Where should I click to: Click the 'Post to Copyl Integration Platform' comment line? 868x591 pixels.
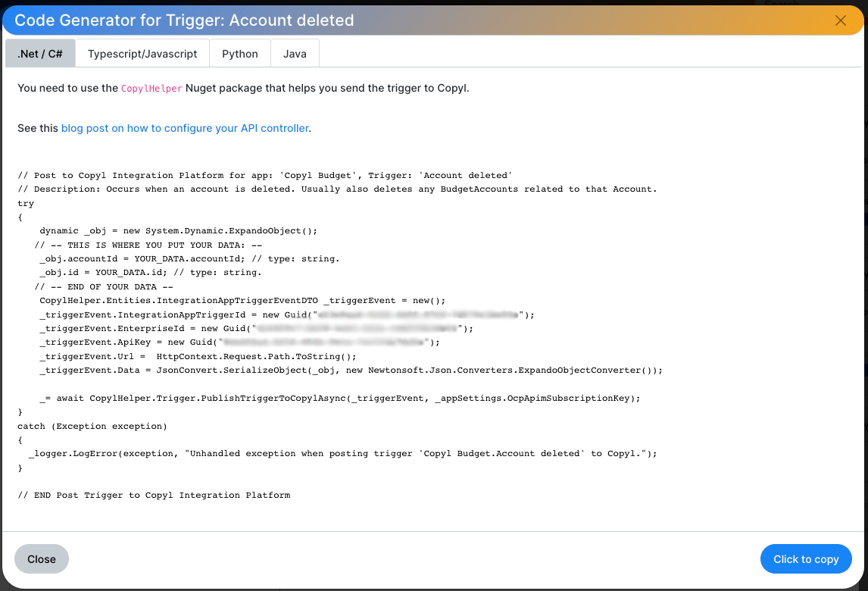[264, 176]
